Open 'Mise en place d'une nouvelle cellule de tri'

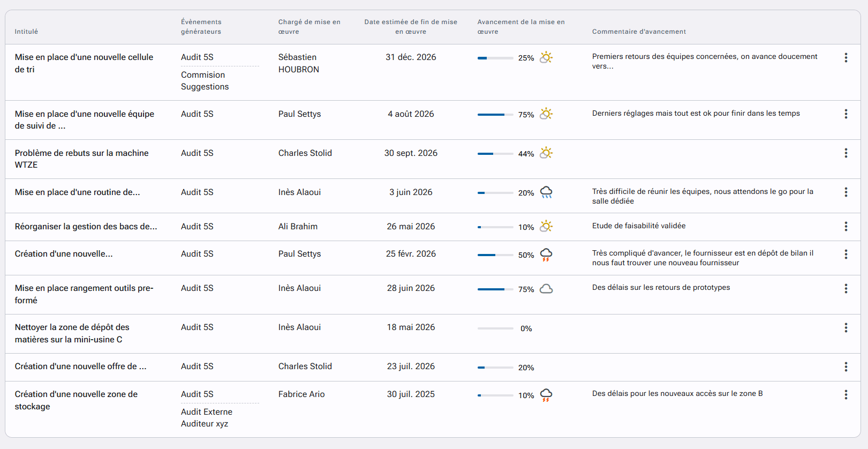[x=84, y=63]
